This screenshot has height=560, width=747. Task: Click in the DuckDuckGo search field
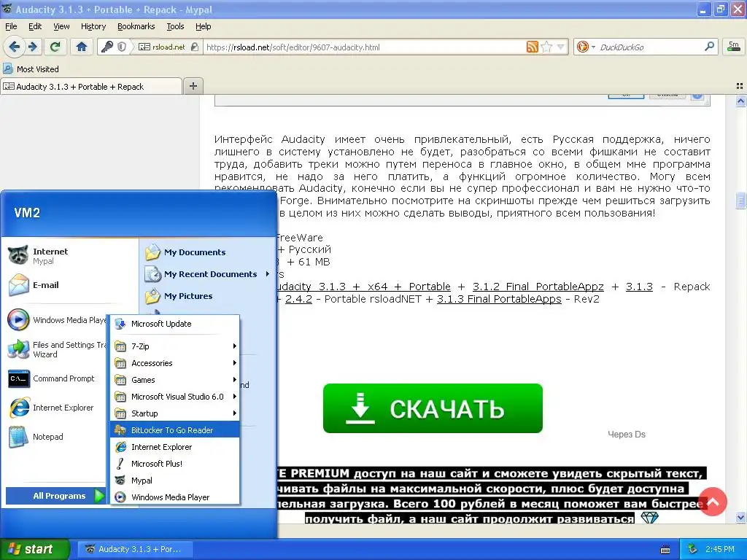(650, 47)
